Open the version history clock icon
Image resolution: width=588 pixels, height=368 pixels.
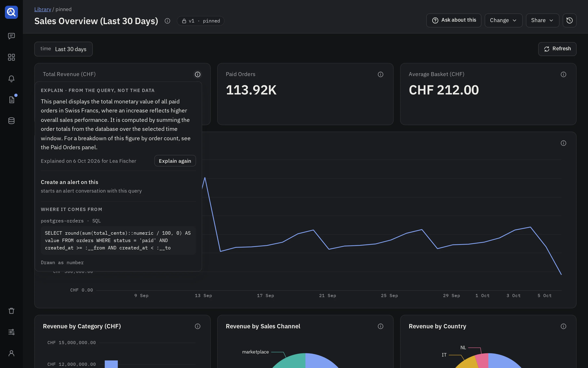[569, 20]
